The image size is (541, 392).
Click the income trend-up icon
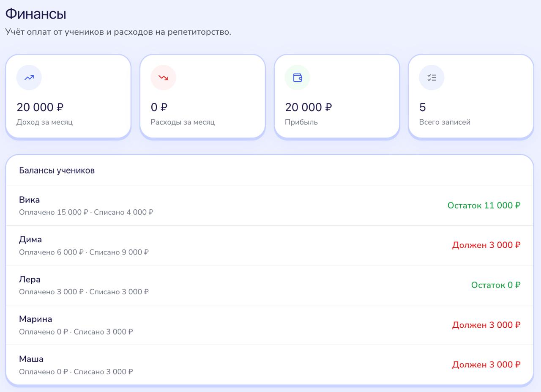tap(29, 77)
